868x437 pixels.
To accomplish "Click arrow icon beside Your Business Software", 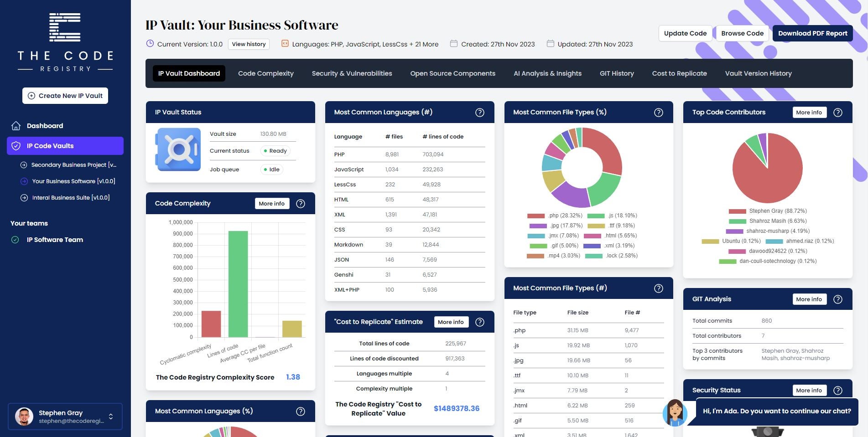I will [x=24, y=181].
